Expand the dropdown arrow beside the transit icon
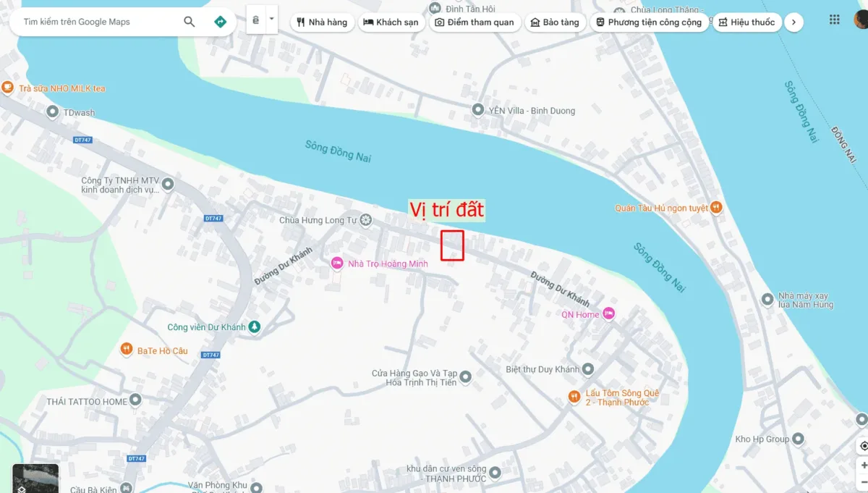The height and width of the screenshot is (493, 868). tap(272, 20)
